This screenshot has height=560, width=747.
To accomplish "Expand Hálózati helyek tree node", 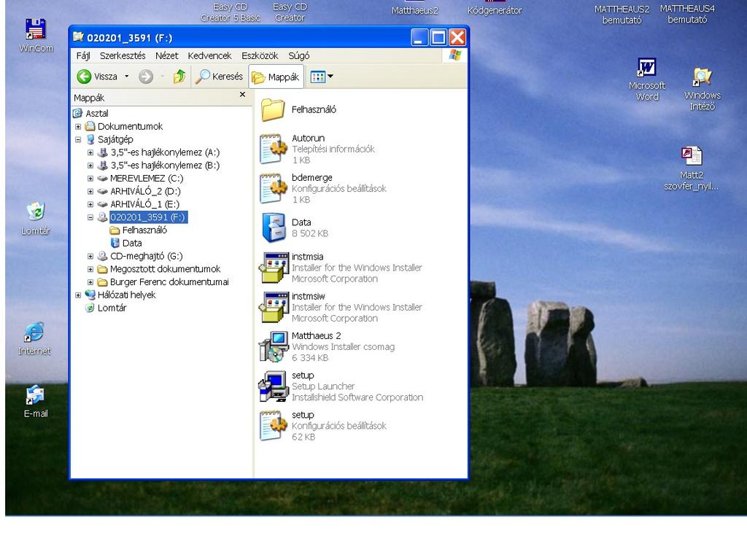I will (x=78, y=295).
